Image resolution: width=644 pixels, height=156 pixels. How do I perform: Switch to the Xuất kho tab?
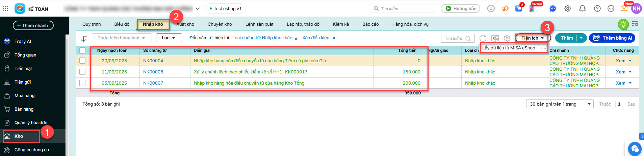185,24
